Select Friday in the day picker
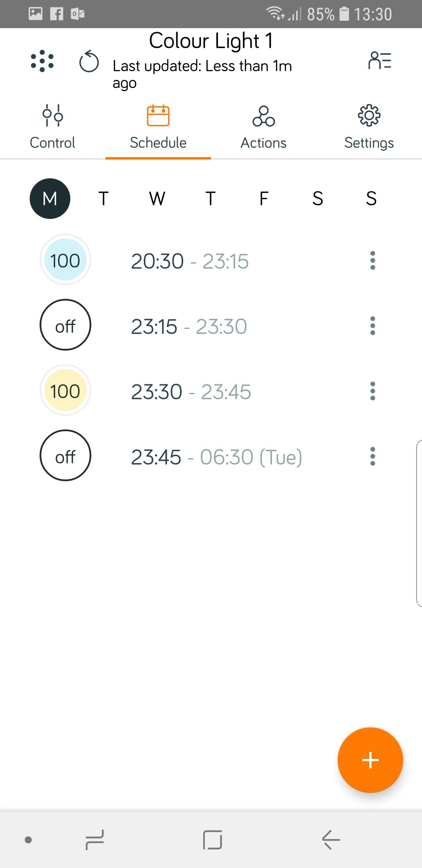 point(264,199)
